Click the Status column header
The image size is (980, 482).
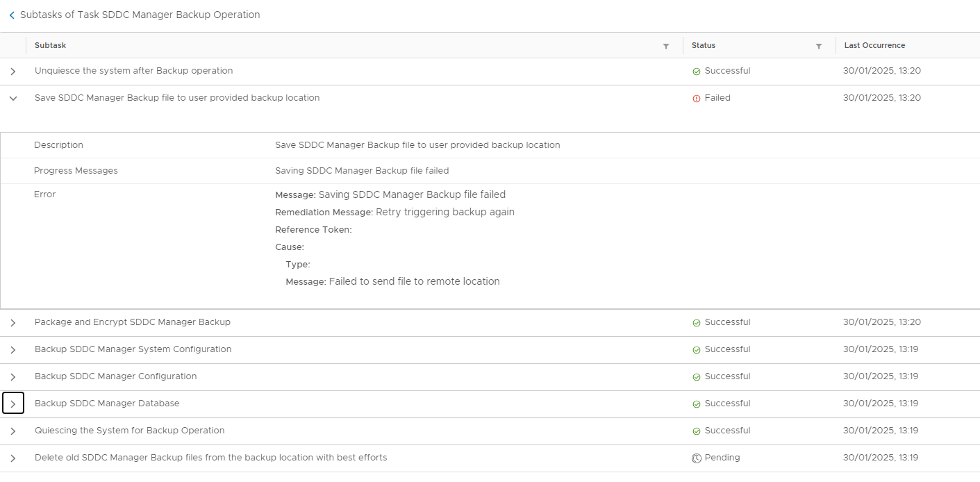(x=704, y=45)
